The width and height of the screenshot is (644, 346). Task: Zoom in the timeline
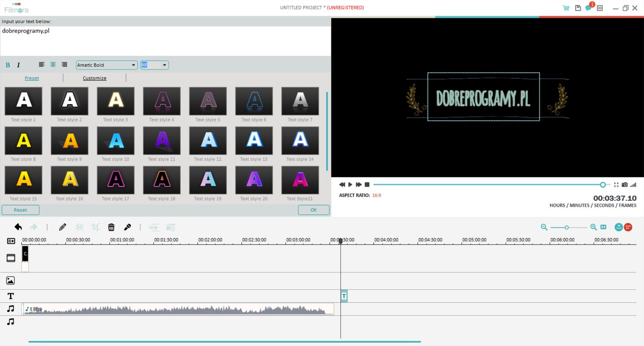click(x=593, y=227)
